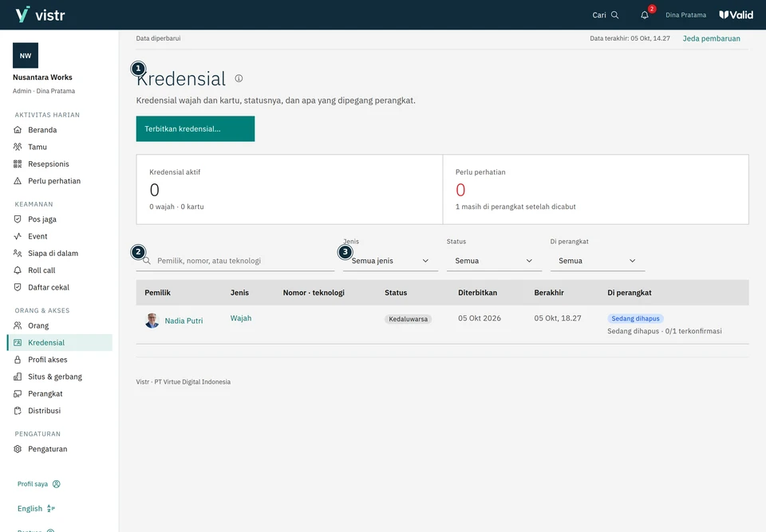The height and width of the screenshot is (532, 766).
Task: Click the home icon next to Beranda
Action: click(18, 130)
